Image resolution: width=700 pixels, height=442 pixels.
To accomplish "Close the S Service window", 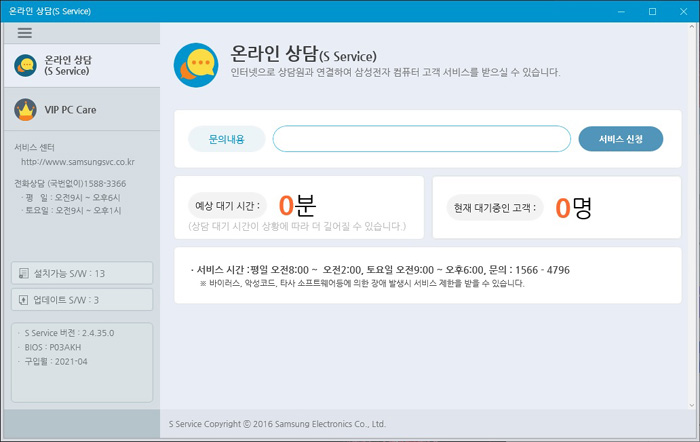I will tap(683, 12).
